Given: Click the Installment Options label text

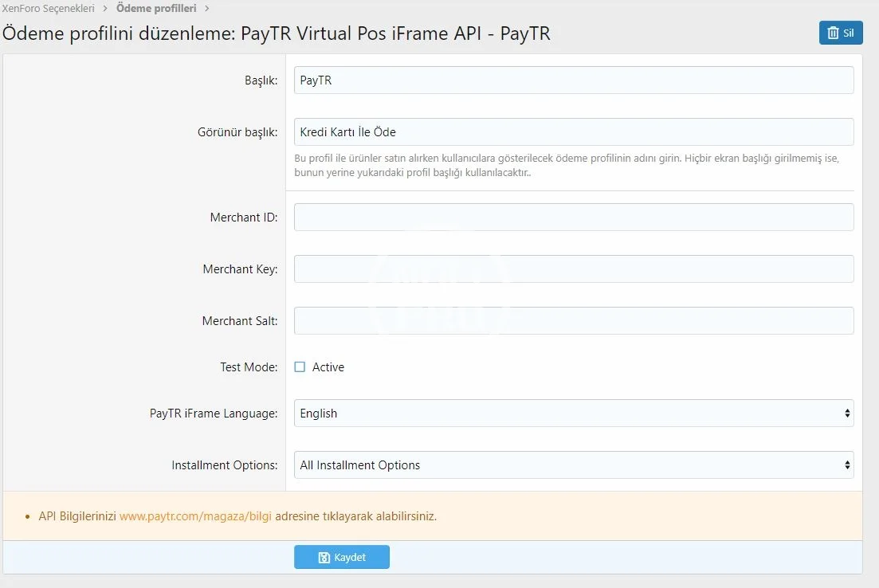Looking at the screenshot, I should [x=225, y=465].
